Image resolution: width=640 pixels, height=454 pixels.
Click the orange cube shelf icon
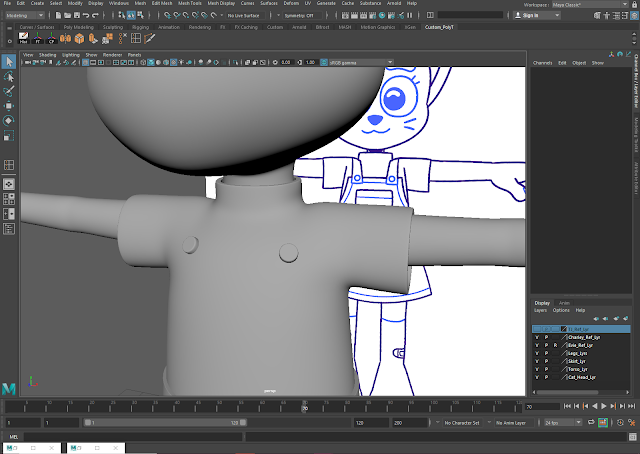pyautogui.click(x=79, y=38)
